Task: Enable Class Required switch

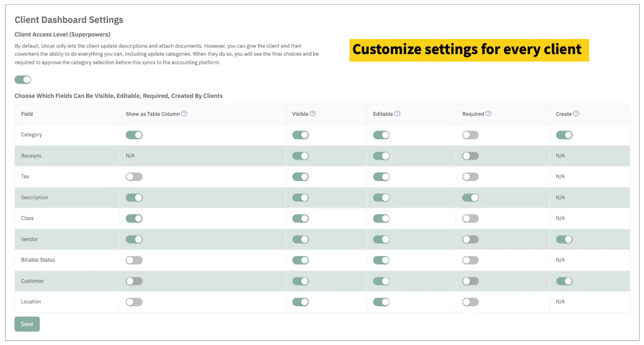Action: [x=470, y=218]
